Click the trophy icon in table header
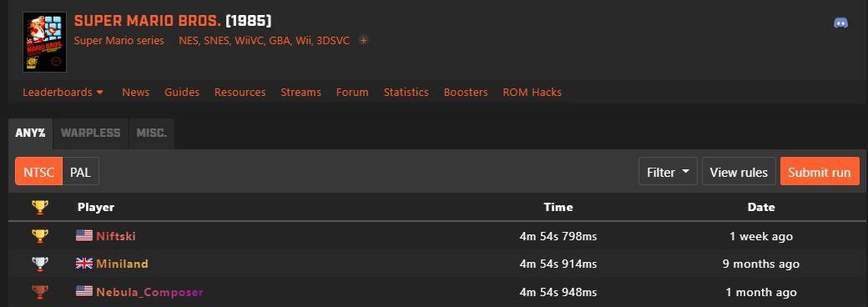The width and height of the screenshot is (868, 307). [40, 208]
